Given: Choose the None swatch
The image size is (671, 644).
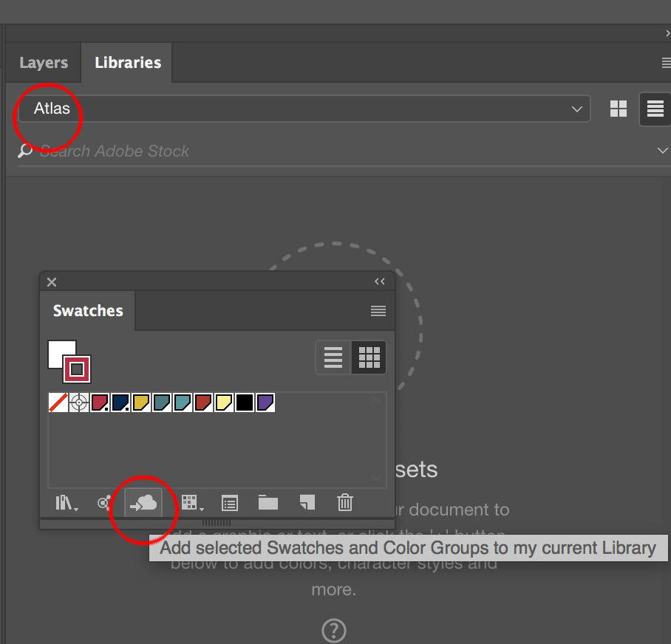Looking at the screenshot, I should 58,402.
